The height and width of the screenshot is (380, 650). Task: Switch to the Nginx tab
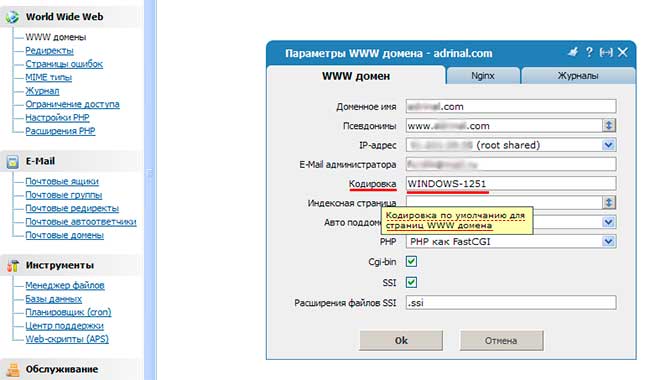(483, 76)
